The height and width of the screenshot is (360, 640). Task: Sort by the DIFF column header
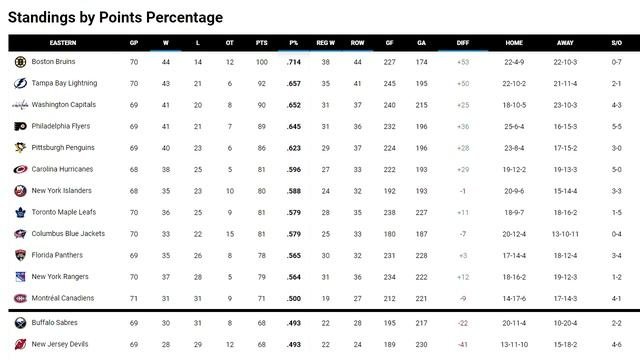[x=463, y=43]
